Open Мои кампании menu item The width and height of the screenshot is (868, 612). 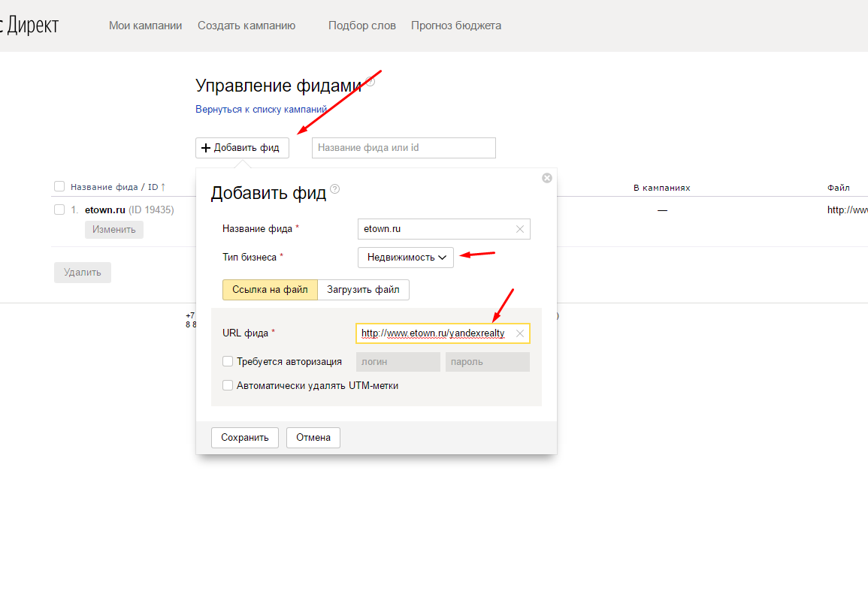click(x=145, y=26)
